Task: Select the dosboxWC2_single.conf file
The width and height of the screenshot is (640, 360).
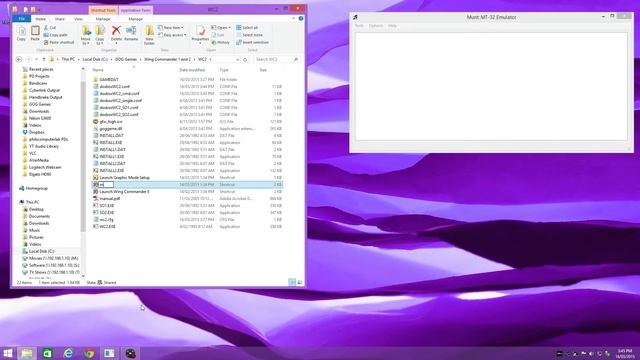Action: [x=121, y=100]
